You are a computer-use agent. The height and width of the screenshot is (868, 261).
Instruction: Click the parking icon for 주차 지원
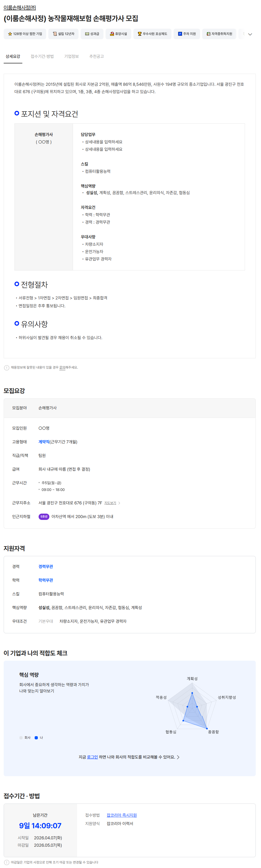click(180, 34)
